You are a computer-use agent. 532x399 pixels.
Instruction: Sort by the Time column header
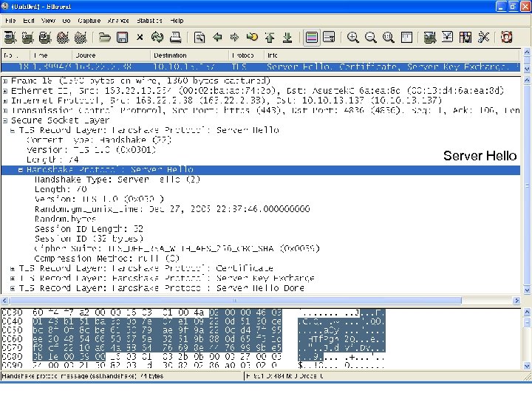(51, 55)
